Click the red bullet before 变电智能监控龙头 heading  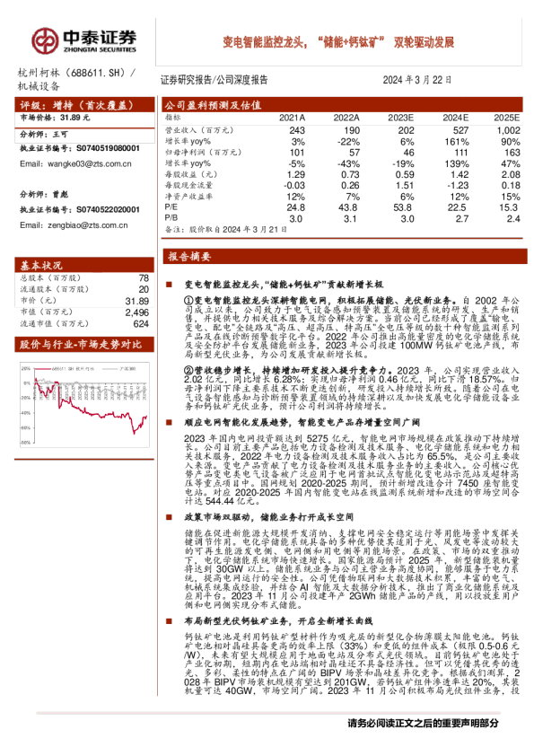click(169, 285)
